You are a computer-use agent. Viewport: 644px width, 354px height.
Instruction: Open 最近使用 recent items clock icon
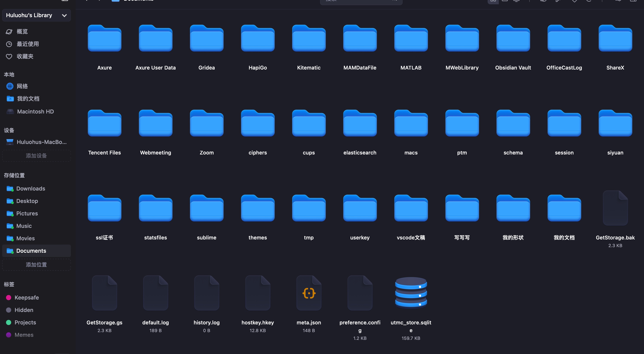coord(9,44)
